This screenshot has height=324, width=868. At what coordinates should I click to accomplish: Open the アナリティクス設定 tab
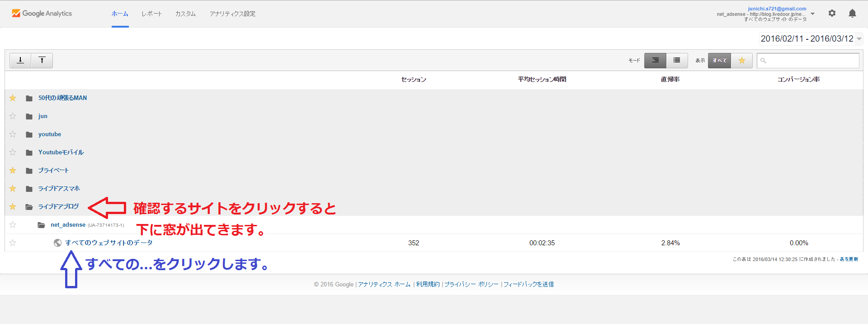coord(232,14)
